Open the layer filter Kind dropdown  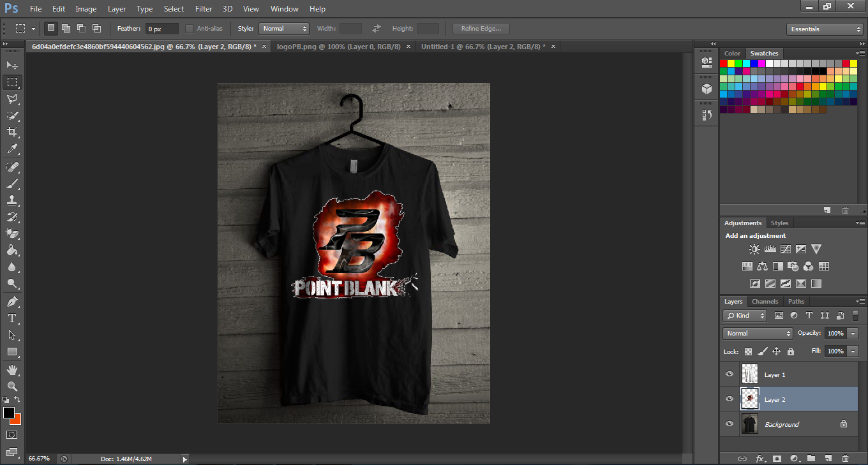[745, 315]
